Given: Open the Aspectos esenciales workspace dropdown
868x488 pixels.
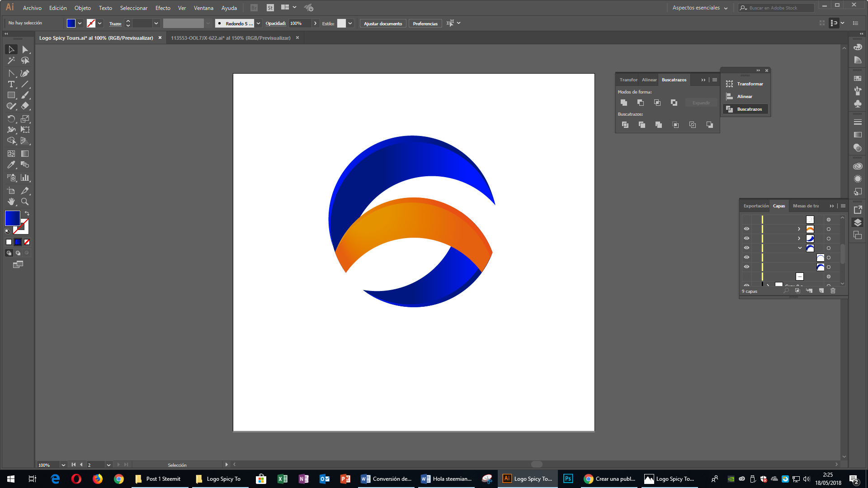Looking at the screenshot, I should (700, 8).
